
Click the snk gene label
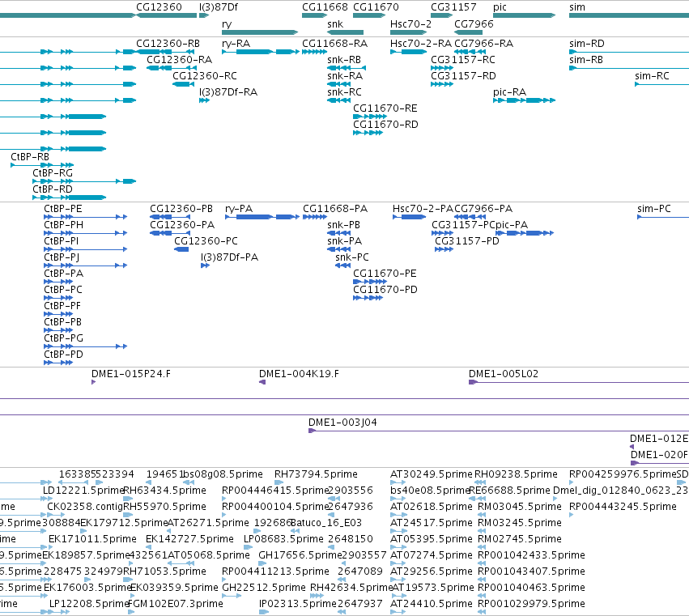335,24
